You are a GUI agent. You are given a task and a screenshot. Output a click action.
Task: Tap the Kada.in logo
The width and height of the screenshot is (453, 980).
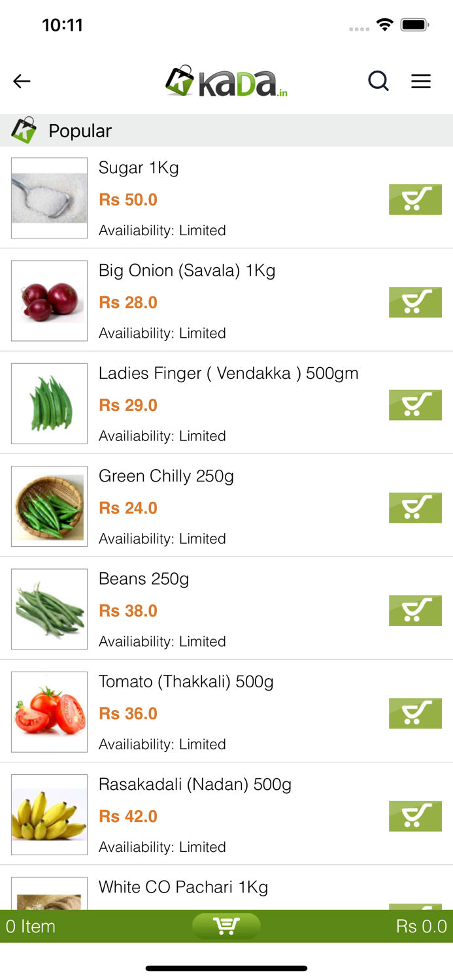(x=226, y=82)
